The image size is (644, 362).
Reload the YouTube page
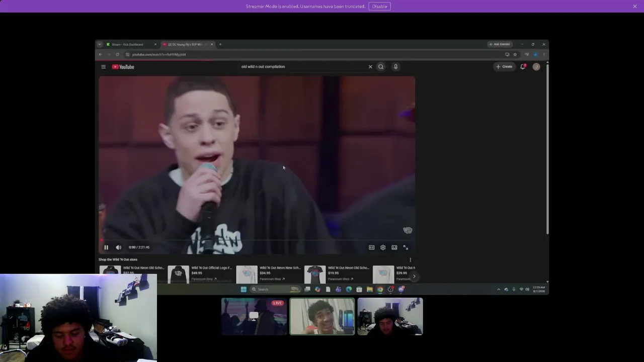coord(117,54)
